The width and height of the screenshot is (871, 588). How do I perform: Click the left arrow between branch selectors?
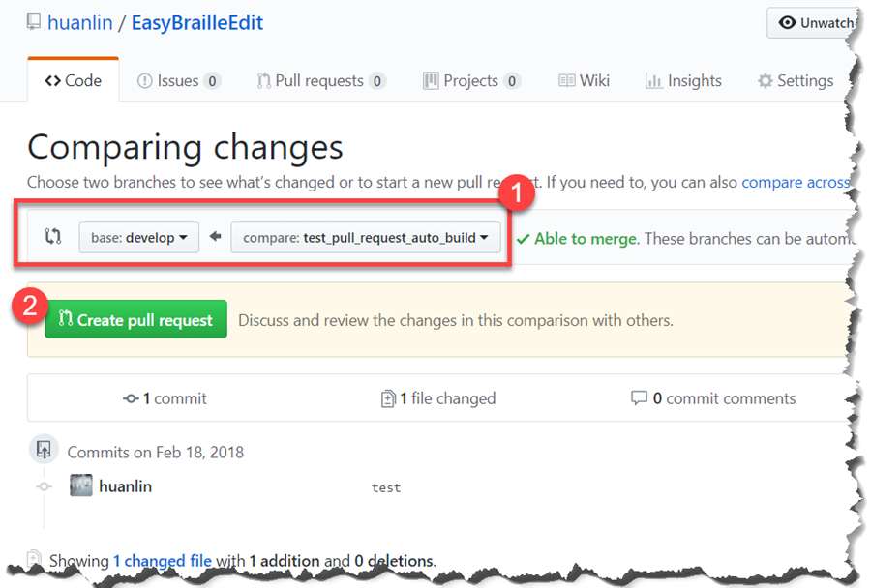point(216,237)
